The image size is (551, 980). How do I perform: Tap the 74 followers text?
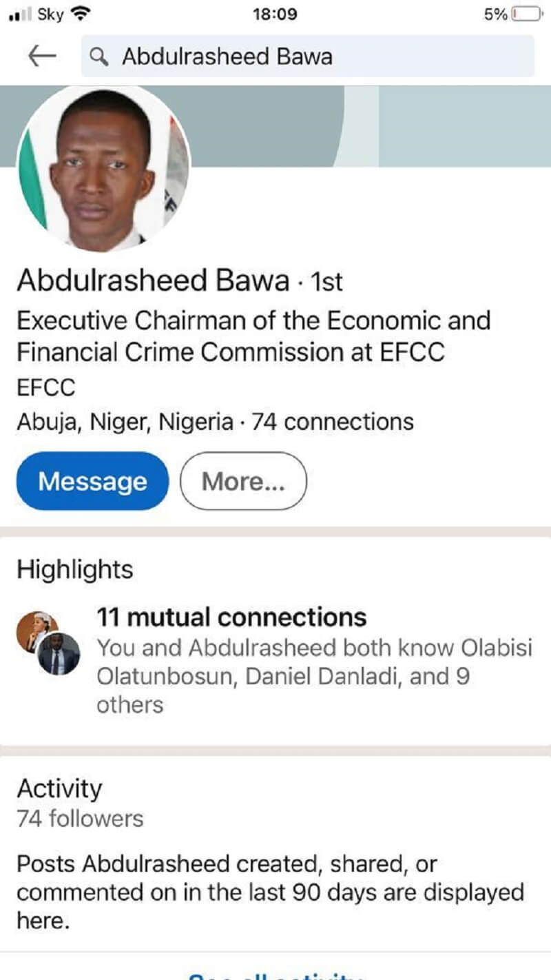(80, 819)
